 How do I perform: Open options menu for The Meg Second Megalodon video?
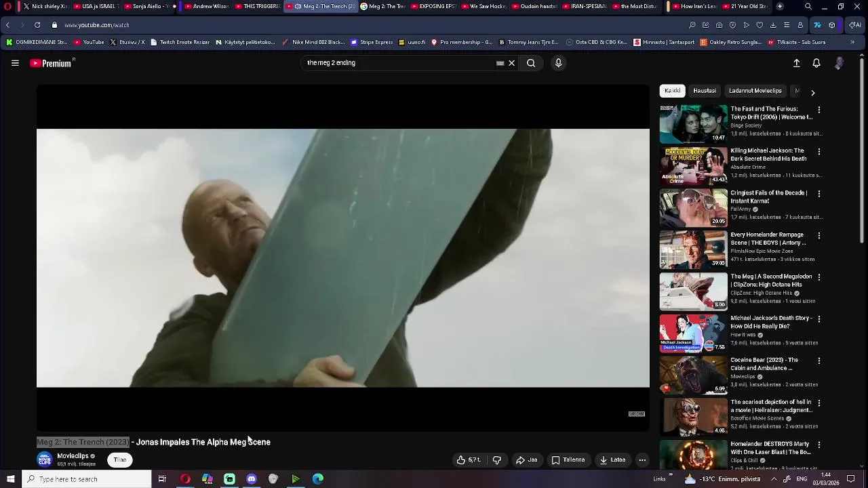click(819, 277)
